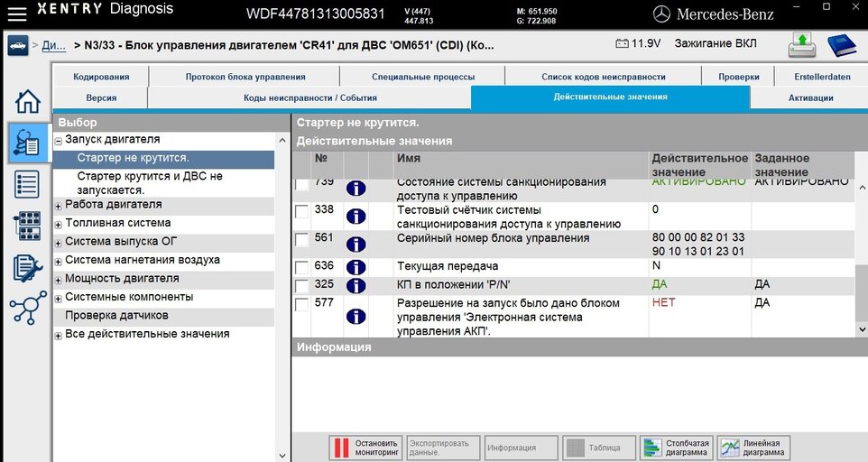The width and height of the screenshot is (868, 462).
Task: Select the Действительные значения tab
Action: pos(610,97)
